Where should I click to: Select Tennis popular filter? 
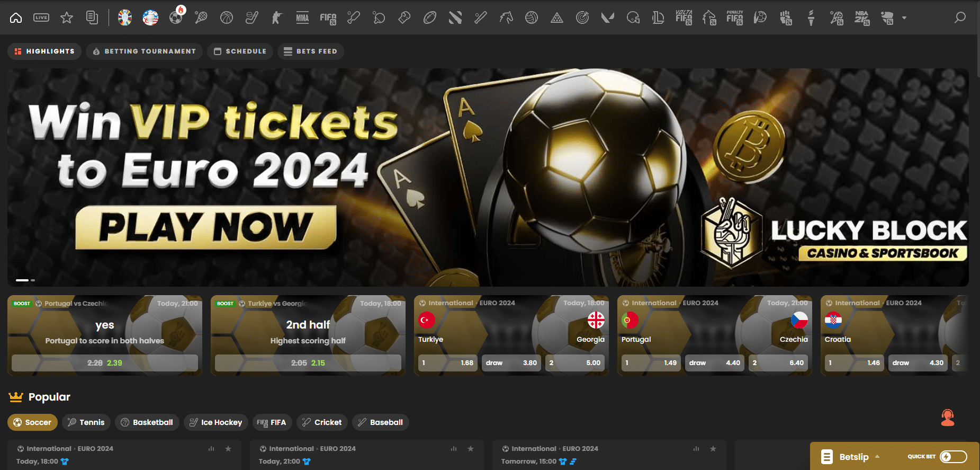pyautogui.click(x=86, y=422)
